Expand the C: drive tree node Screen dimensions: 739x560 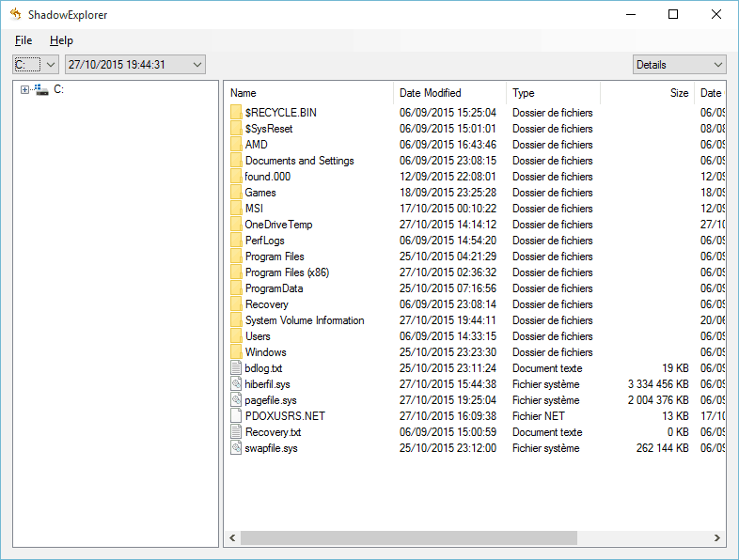(x=24, y=90)
